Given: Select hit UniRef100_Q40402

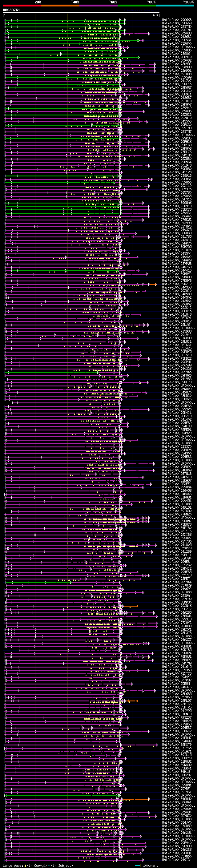Looking at the screenshot, I should 177,257.
